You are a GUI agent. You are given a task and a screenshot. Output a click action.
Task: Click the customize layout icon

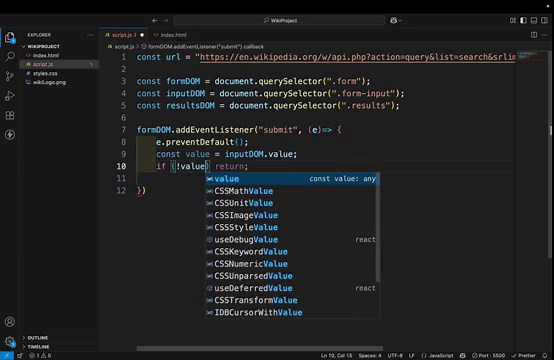(513, 20)
